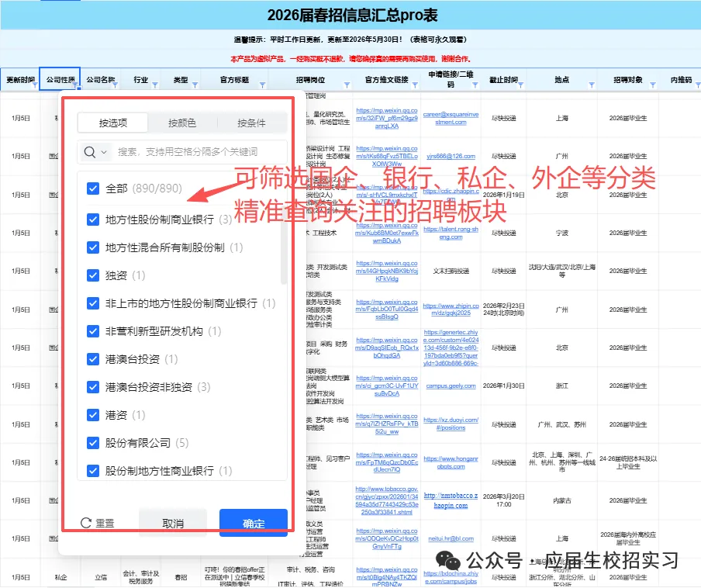Click the search magnifier icon in filter panel
701x588 pixels.
click(x=90, y=152)
